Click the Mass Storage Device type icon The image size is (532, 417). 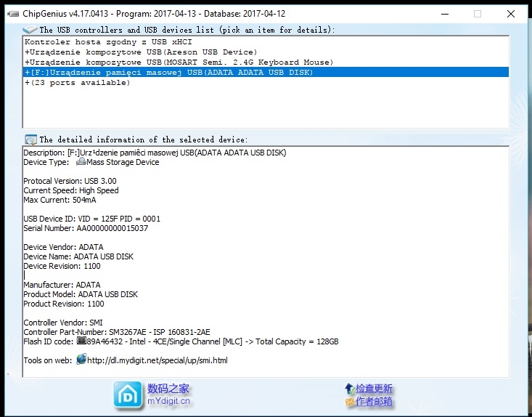point(81,161)
